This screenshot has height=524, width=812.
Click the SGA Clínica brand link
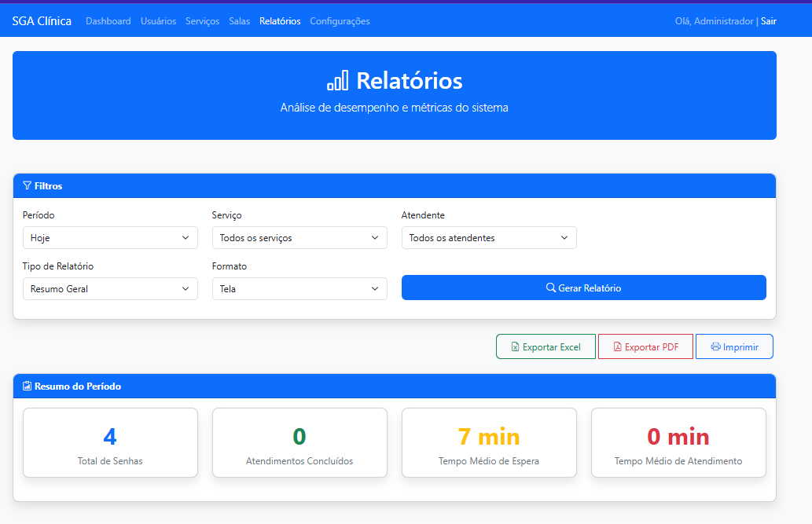pyautogui.click(x=41, y=20)
